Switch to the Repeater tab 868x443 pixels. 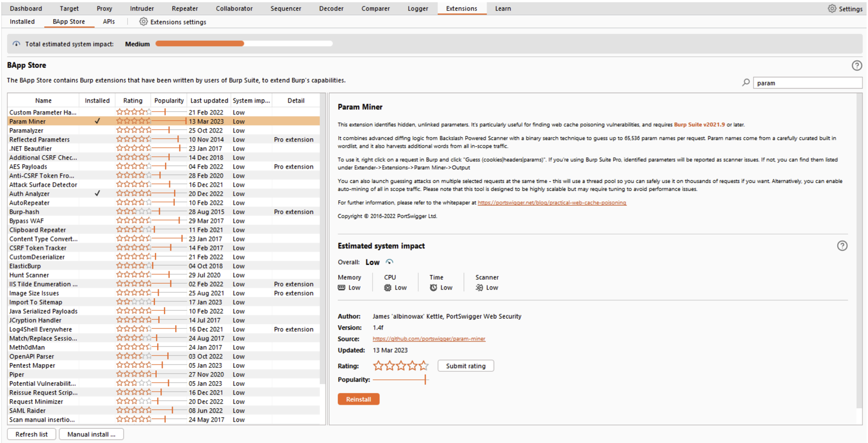[185, 9]
